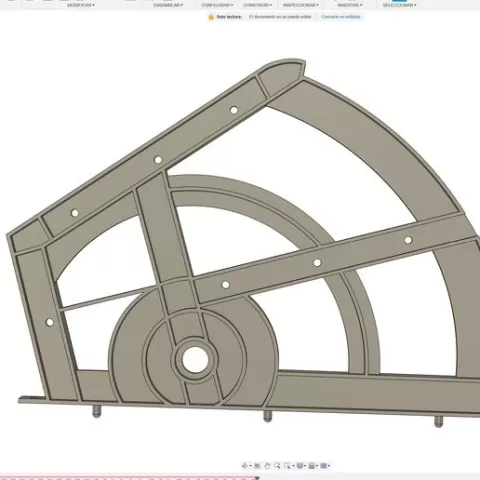The image size is (480, 480).
Task: Select the Zoom Window tool
Action: tap(287, 466)
